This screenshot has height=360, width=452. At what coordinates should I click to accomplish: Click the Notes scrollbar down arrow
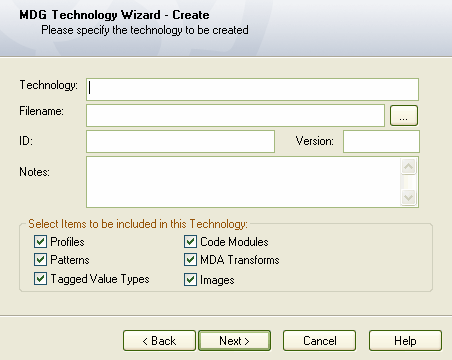409,198
